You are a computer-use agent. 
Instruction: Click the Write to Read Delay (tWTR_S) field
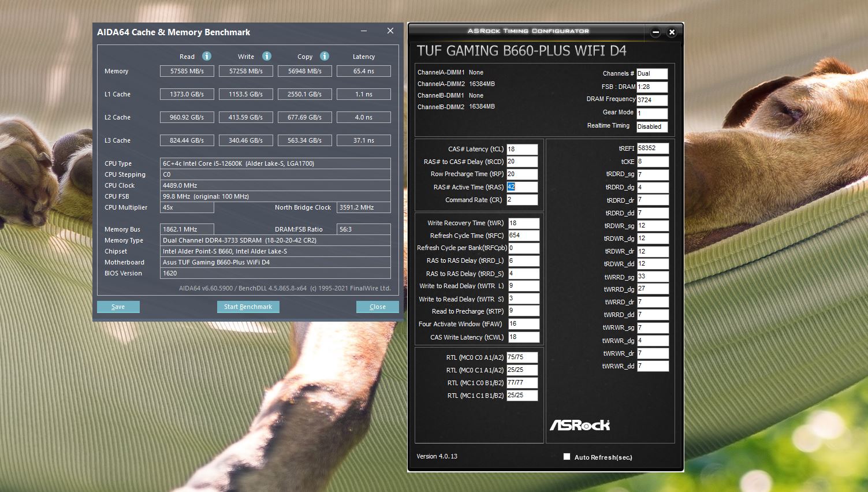tap(524, 299)
